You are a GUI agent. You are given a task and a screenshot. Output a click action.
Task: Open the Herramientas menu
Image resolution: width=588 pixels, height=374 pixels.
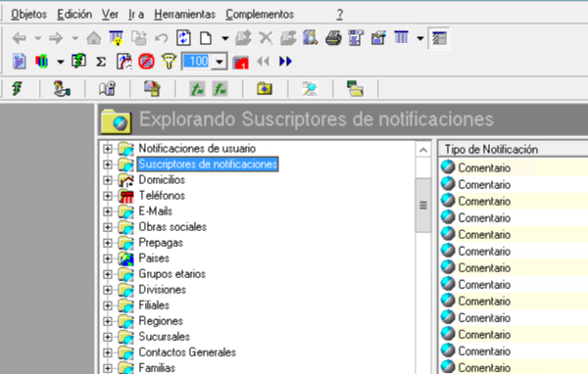click(x=184, y=15)
